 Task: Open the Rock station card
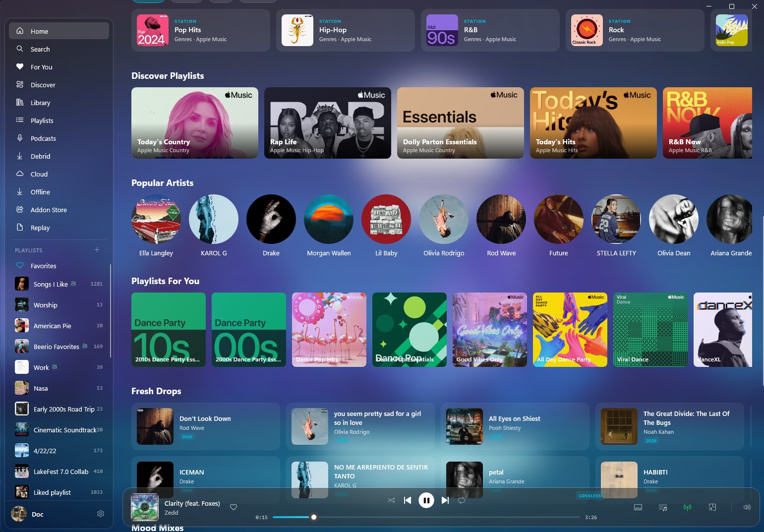pos(635,30)
